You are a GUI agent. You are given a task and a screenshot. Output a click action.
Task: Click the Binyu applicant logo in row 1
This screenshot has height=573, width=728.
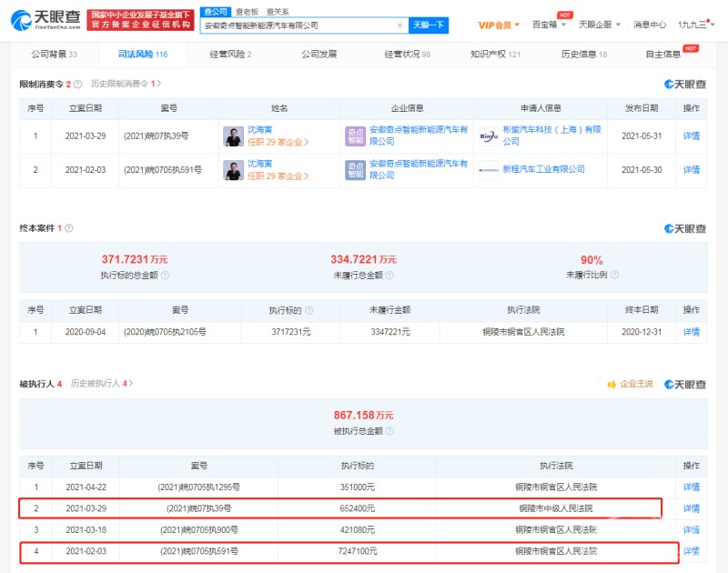489,136
